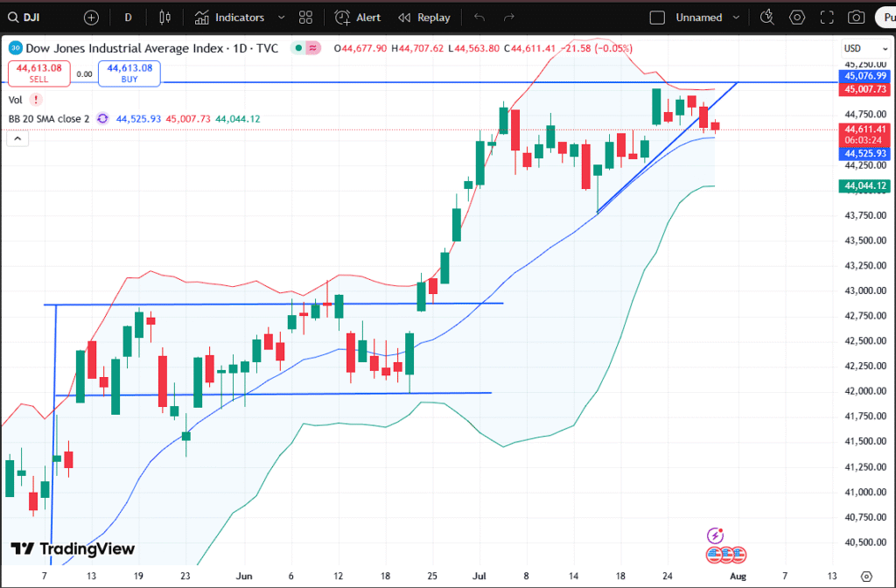Viewport: 896px width, 588px height.
Task: Open the D interval selector
Action: tap(128, 17)
